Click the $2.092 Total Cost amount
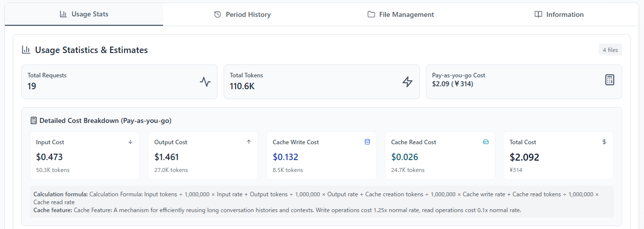Screen dimensions: 644x229 click(x=525, y=157)
